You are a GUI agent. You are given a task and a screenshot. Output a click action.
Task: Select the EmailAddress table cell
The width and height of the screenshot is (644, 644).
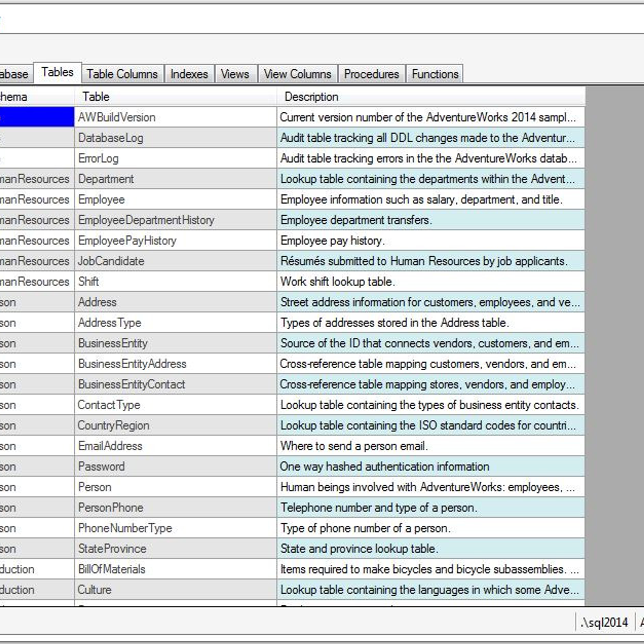175,446
